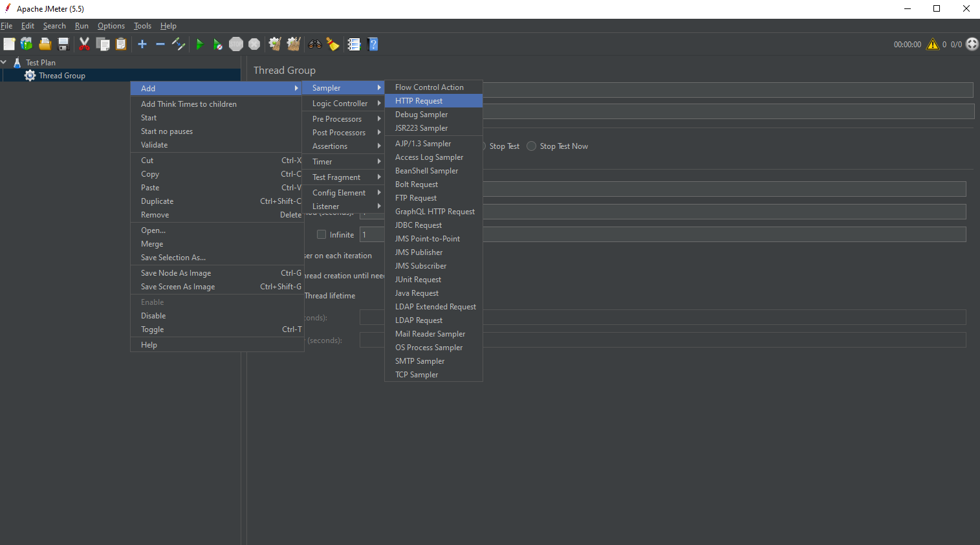This screenshot has width=980, height=545.
Task: Collapse the Test Plan tree node
Action: click(4, 62)
